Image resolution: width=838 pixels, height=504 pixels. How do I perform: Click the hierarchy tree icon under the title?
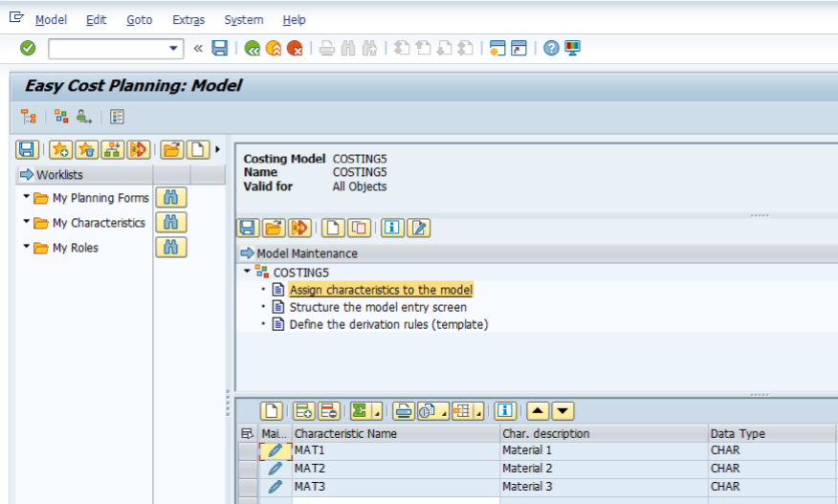29,117
